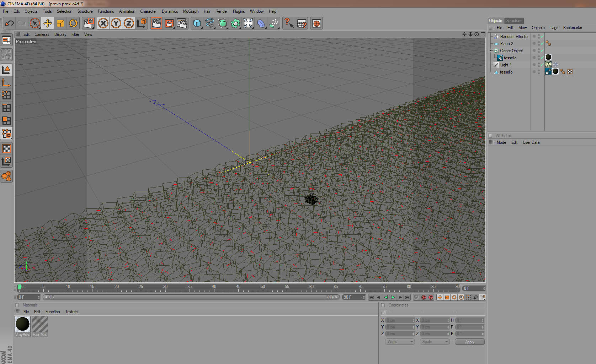Collapse the Cloner Object tree

(x=491, y=51)
